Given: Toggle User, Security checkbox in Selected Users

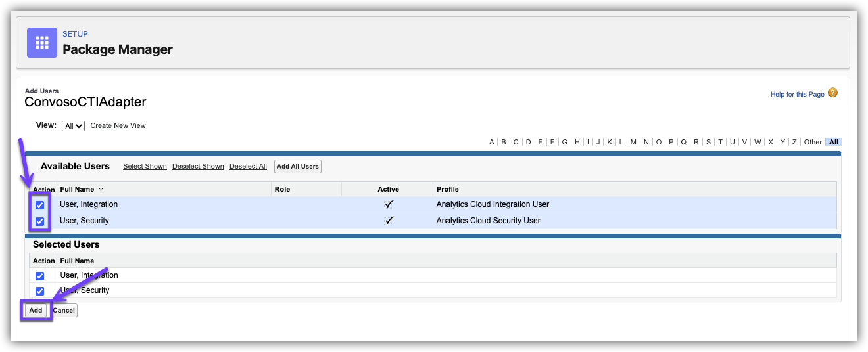Looking at the screenshot, I should pos(40,291).
